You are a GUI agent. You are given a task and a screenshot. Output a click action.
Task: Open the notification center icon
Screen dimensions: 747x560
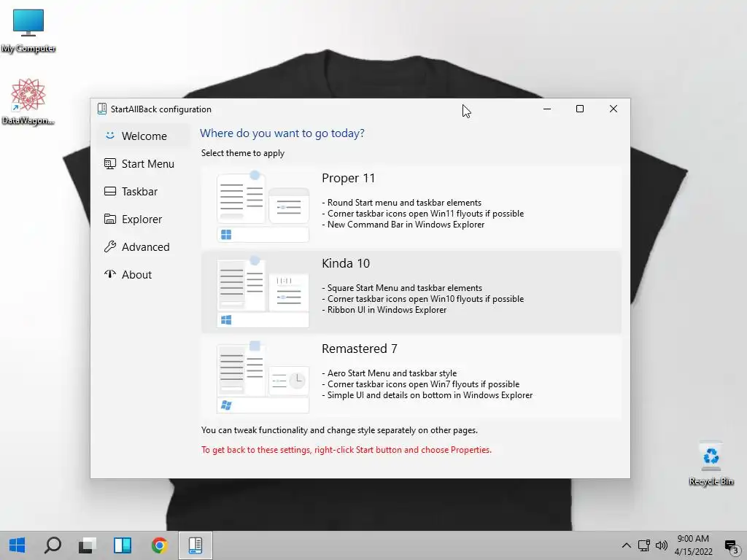click(732, 545)
